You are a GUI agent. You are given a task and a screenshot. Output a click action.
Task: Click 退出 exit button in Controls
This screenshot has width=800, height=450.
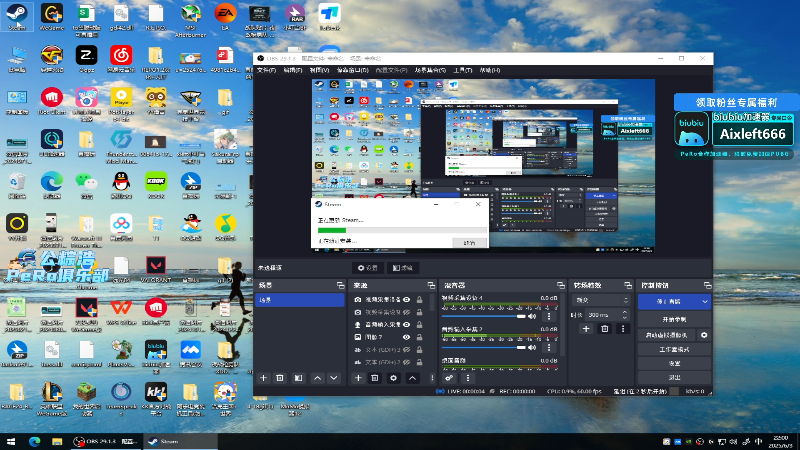tap(674, 378)
